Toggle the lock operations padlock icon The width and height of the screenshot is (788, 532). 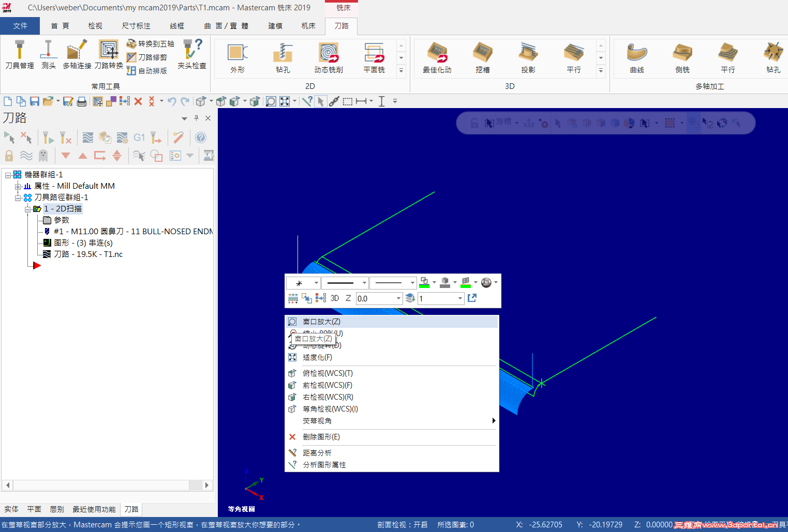click(9, 156)
